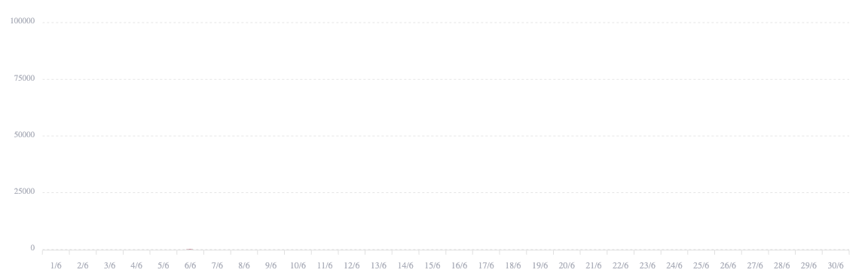Select the 1/6 date label on the x-axis
868x279 pixels.
click(x=56, y=265)
